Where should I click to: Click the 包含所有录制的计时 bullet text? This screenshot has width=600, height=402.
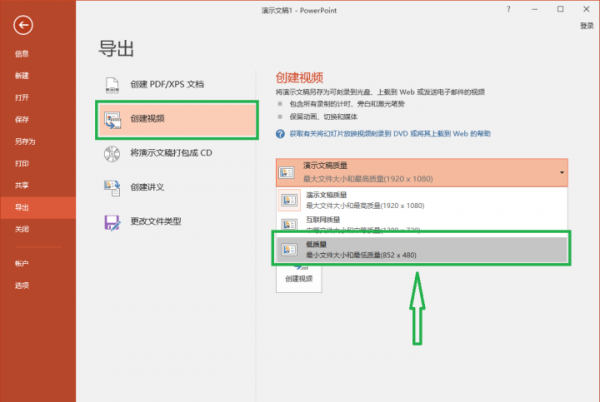click(347, 104)
